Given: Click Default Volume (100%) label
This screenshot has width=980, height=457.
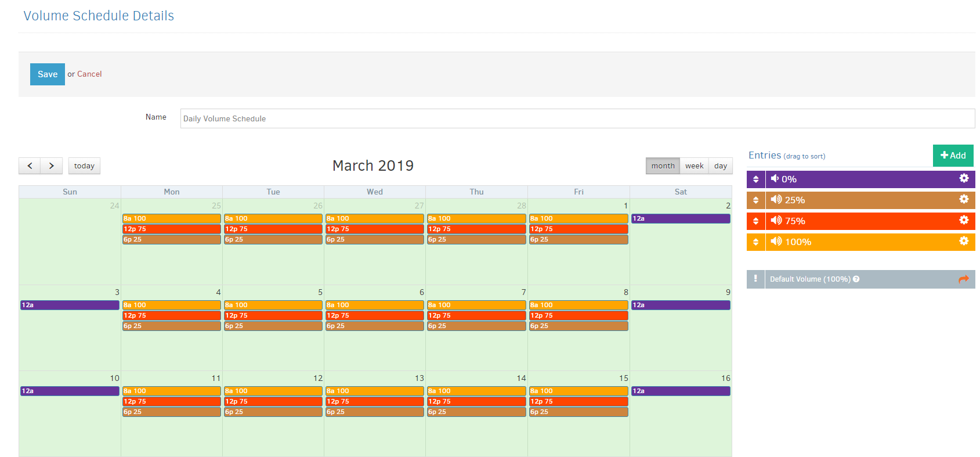Looking at the screenshot, I should 810,279.
